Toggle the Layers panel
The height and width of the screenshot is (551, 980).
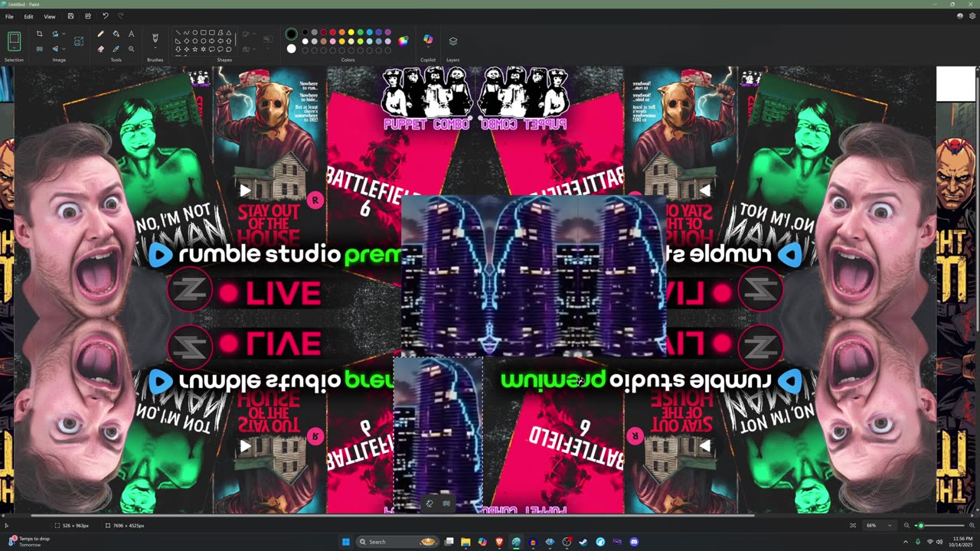[452, 41]
